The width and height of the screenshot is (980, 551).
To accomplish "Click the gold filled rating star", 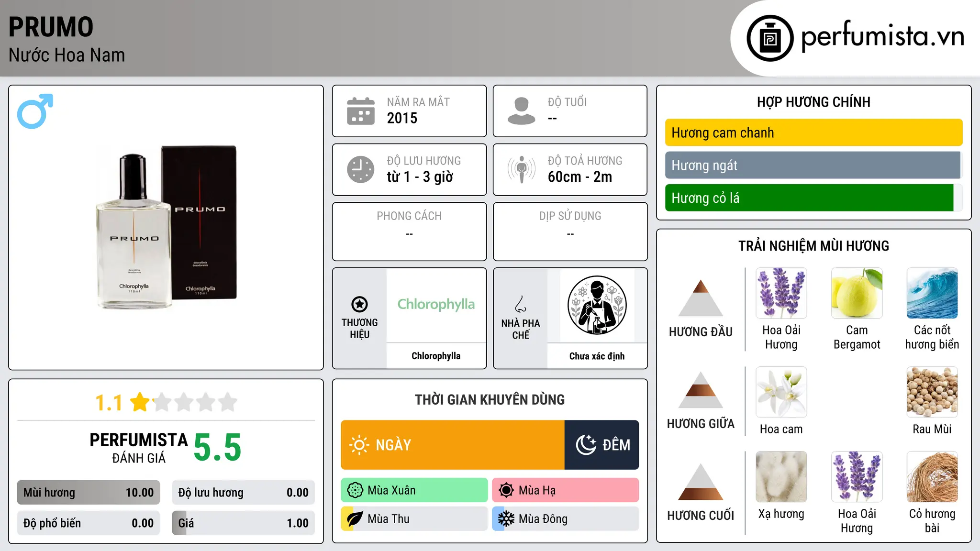I will pos(140,402).
